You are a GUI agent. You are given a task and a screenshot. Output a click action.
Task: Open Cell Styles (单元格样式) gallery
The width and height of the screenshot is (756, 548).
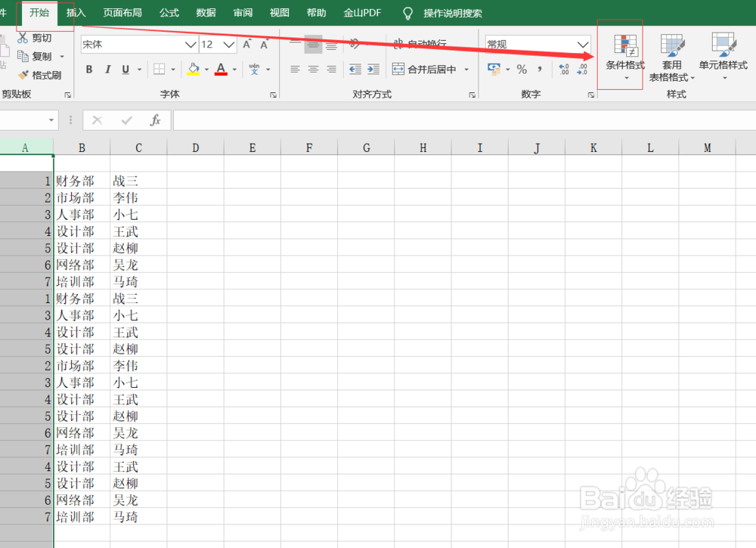pos(723,57)
